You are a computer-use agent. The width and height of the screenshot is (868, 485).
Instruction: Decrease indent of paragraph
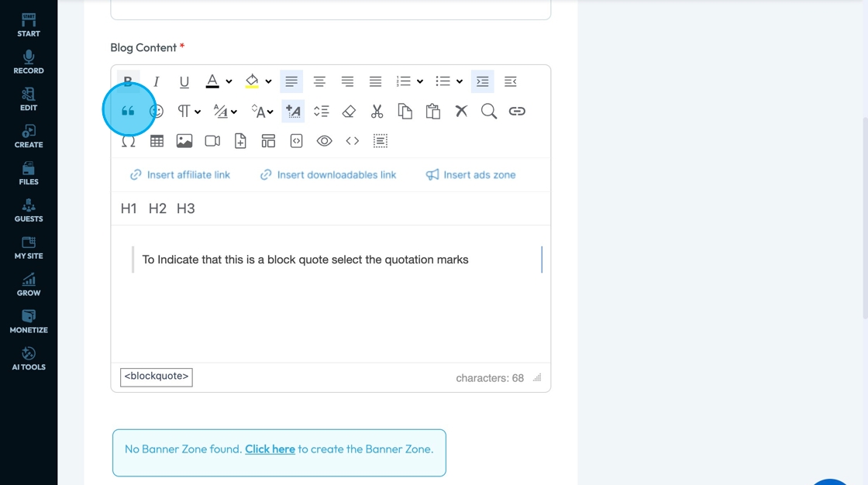pyautogui.click(x=511, y=81)
